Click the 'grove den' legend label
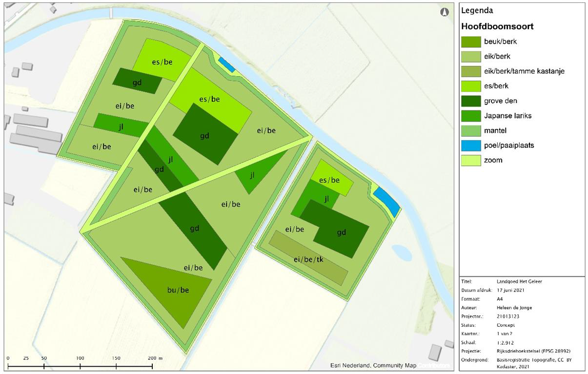Image resolution: width=588 pixels, height=374 pixels. coord(501,101)
